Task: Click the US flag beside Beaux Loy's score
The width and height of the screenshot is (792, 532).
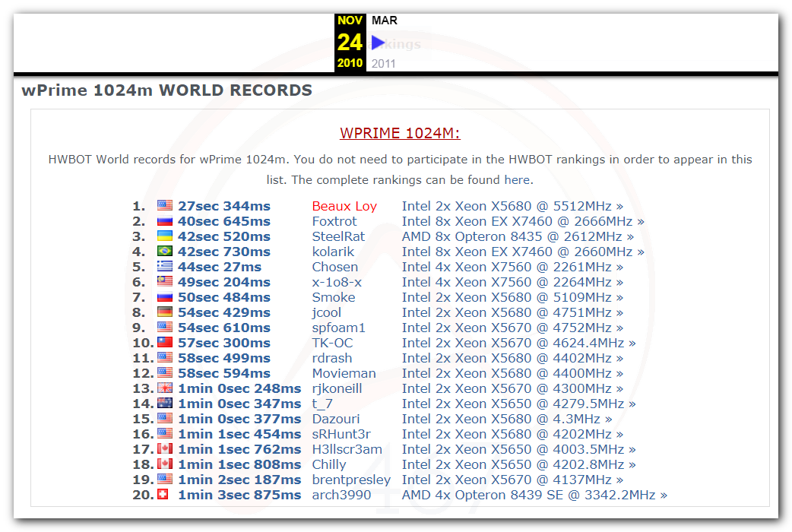Action: (165, 205)
